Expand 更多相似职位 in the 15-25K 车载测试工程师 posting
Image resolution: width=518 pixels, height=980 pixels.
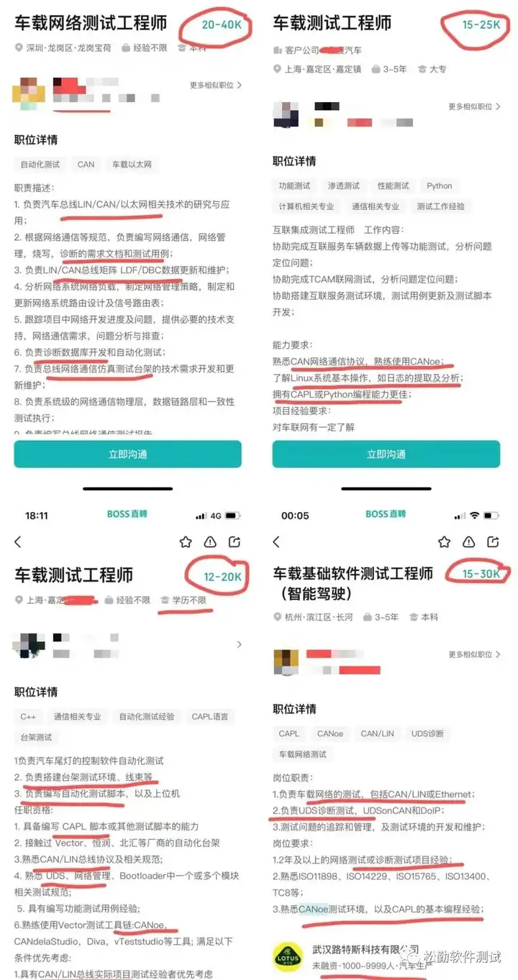(474, 106)
